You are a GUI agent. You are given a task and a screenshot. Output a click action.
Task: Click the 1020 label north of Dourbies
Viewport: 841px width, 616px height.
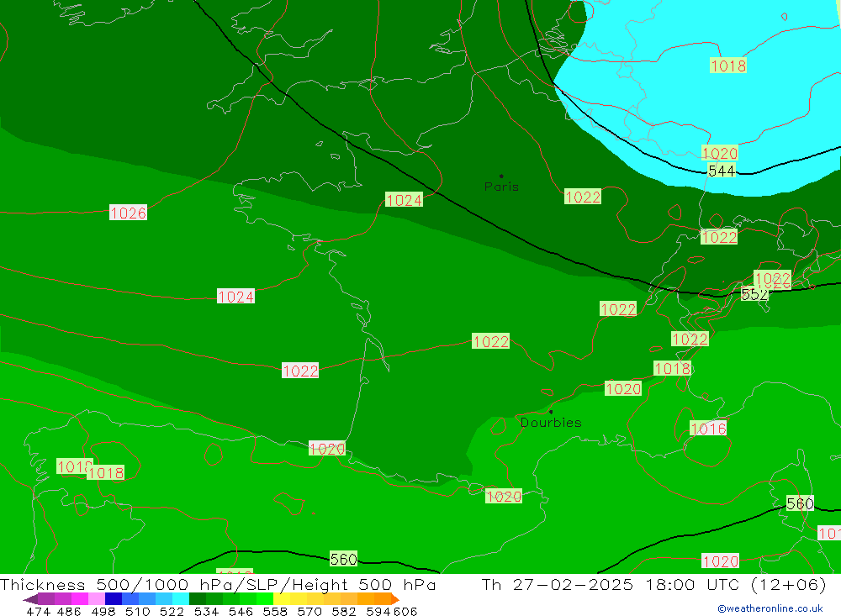(622, 389)
